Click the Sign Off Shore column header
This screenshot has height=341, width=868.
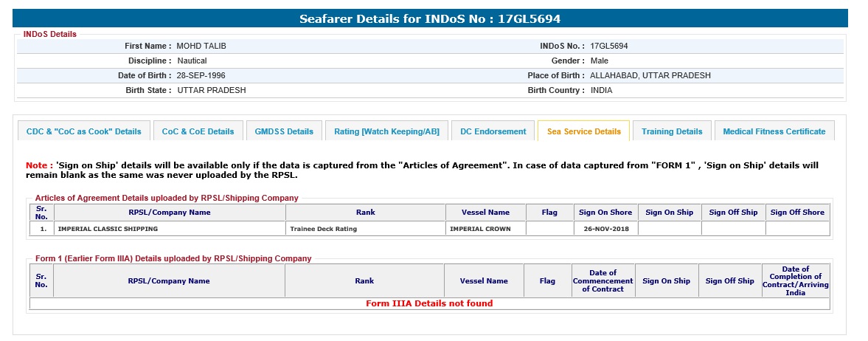point(797,213)
